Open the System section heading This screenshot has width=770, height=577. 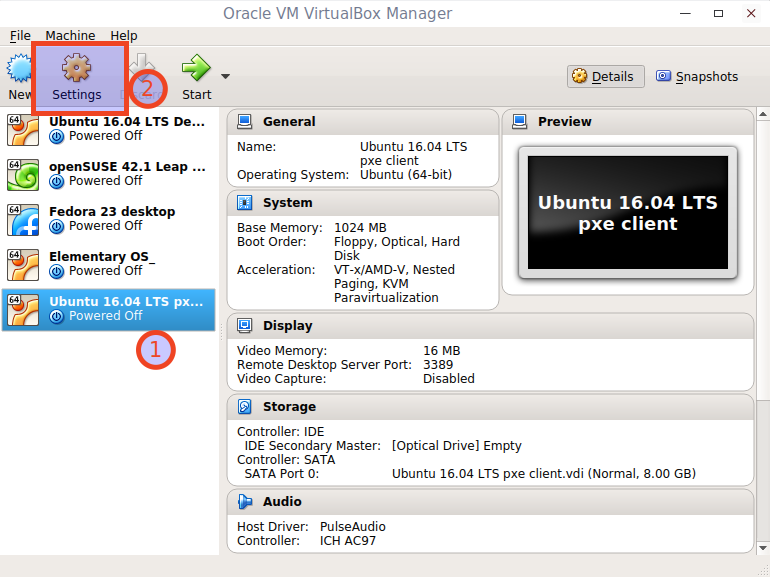287,203
